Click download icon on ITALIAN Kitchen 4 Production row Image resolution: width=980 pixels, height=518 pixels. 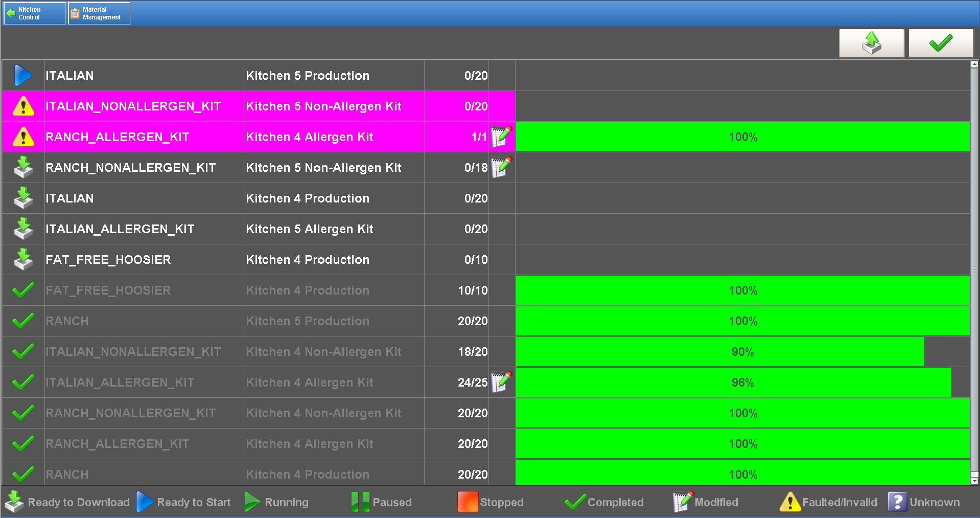point(23,198)
